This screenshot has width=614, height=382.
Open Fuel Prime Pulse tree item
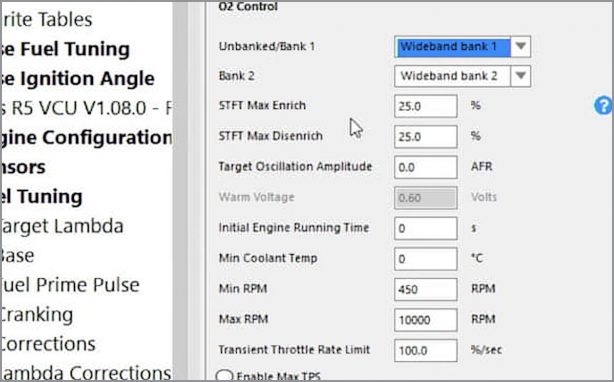pos(70,285)
